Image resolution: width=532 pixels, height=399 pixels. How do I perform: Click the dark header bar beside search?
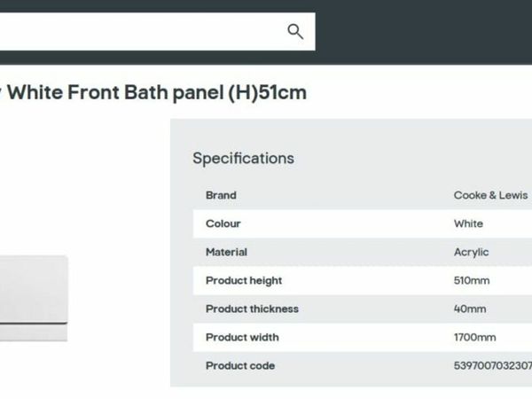pyautogui.click(x=424, y=32)
